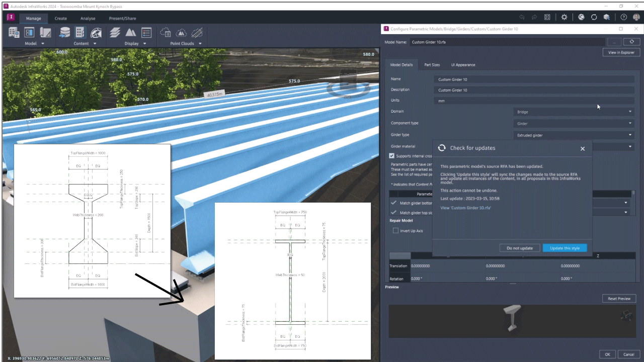Click the redo arrow in top bar
The width and height of the screenshot is (644, 362).
(x=534, y=17)
